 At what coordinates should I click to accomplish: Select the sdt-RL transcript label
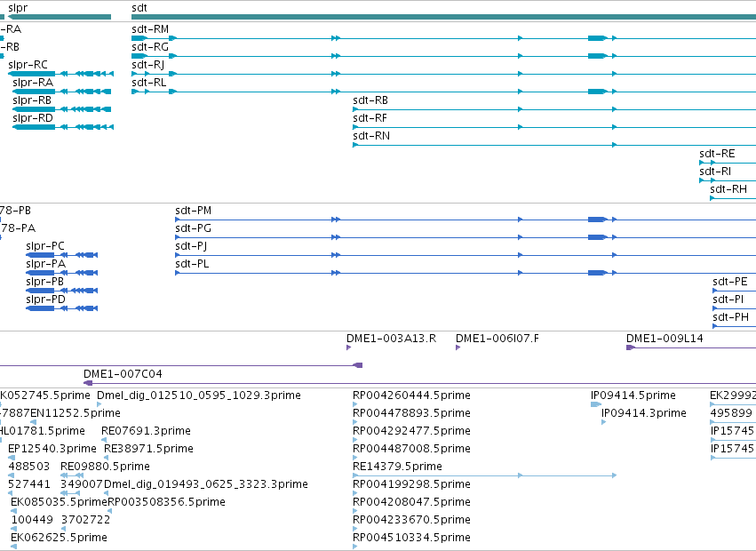149,83
